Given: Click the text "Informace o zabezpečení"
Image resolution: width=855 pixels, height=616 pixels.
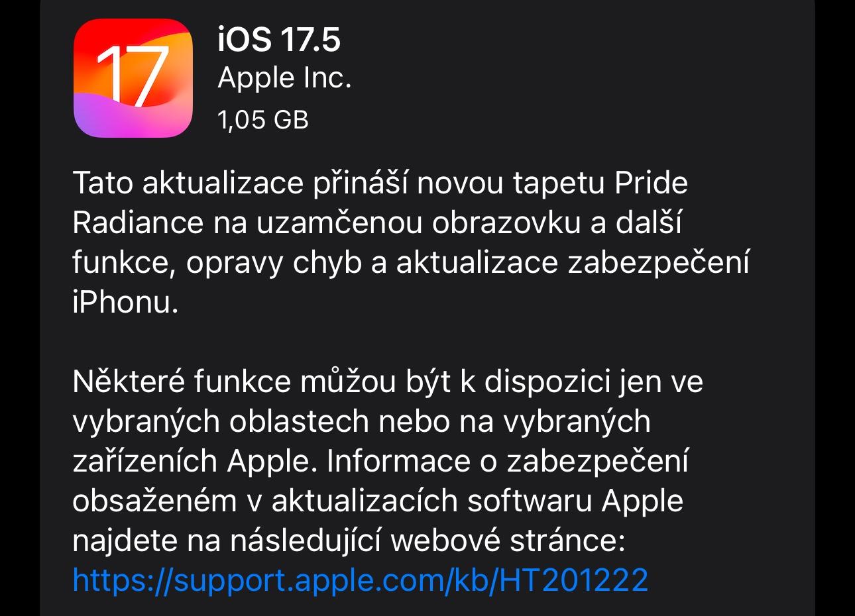Looking at the screenshot, I should [508, 461].
